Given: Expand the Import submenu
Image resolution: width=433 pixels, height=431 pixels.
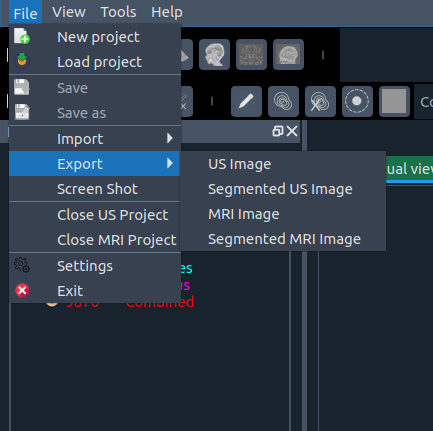Looking at the screenshot, I should click(x=95, y=139).
